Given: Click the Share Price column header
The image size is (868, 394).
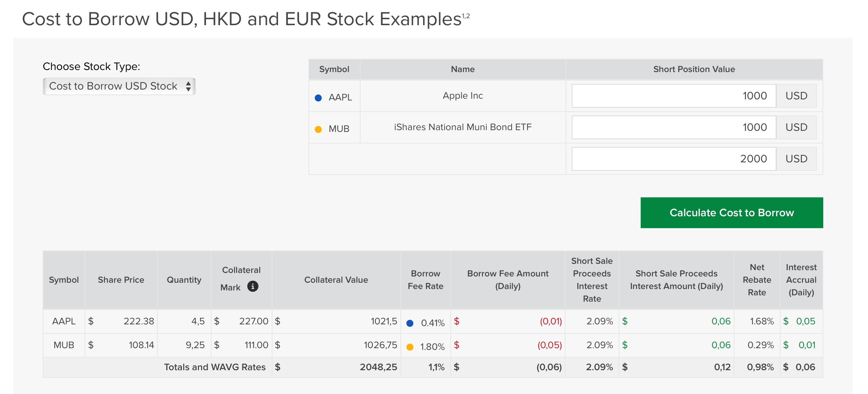Looking at the screenshot, I should click(121, 280).
